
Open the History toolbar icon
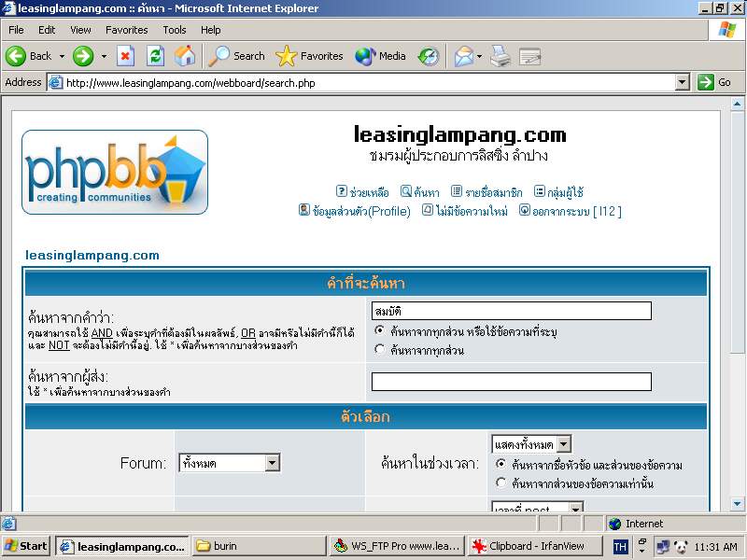tap(429, 56)
